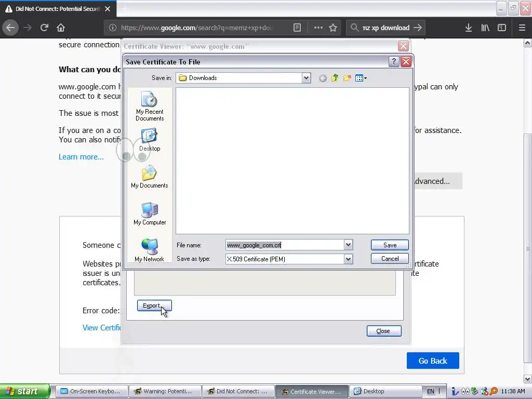The height and width of the screenshot is (399, 532).
Task: Open My Recent Documents in places bar
Action: pyautogui.click(x=150, y=106)
